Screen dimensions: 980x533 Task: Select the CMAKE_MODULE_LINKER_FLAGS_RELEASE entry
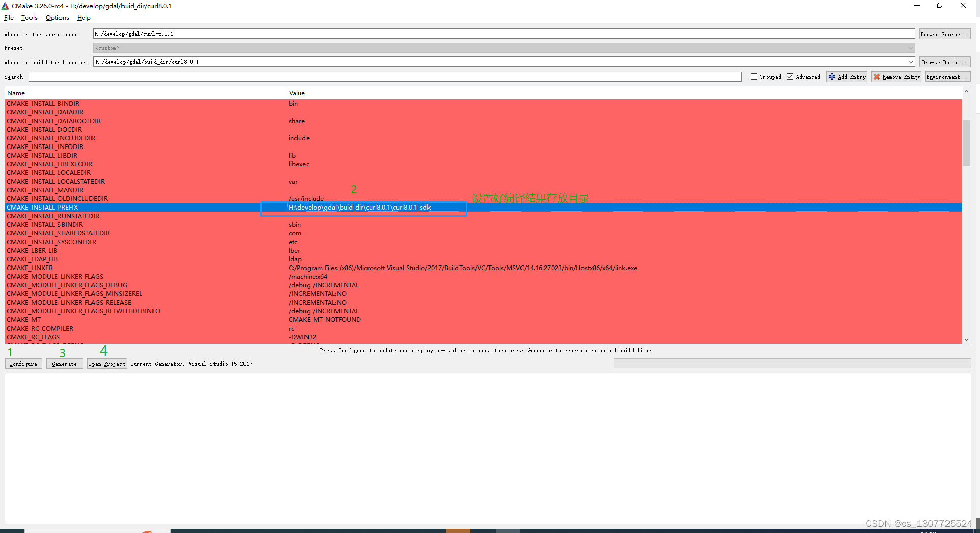[x=69, y=303]
